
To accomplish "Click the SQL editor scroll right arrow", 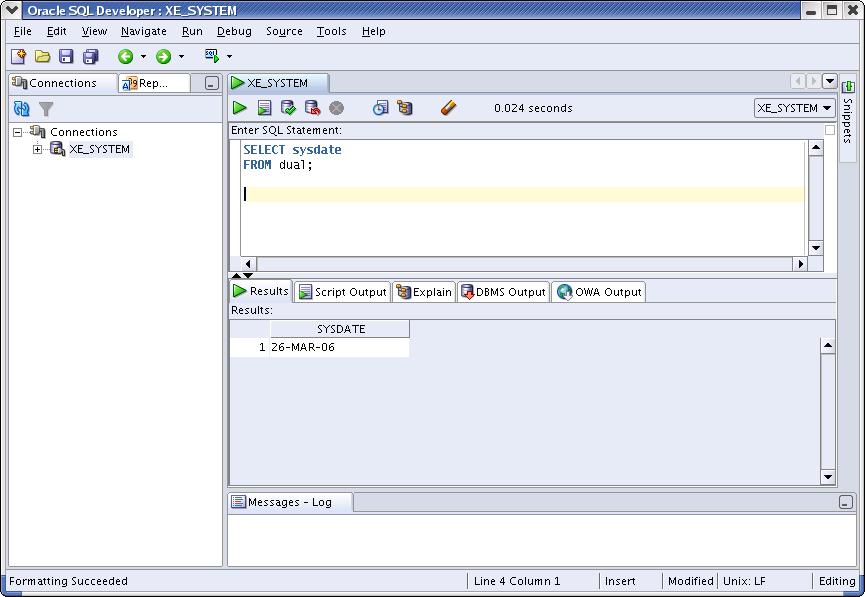I will tap(800, 264).
